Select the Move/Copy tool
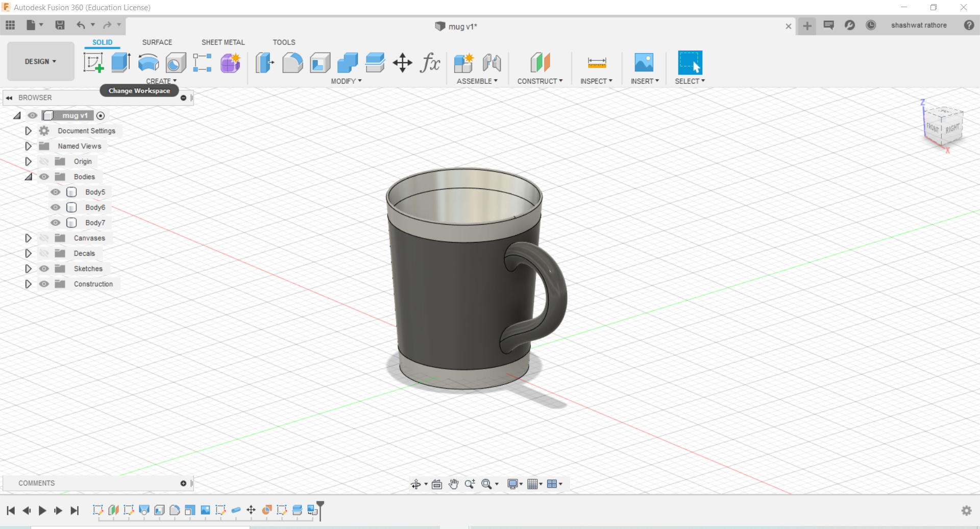The image size is (980, 529). point(403,63)
